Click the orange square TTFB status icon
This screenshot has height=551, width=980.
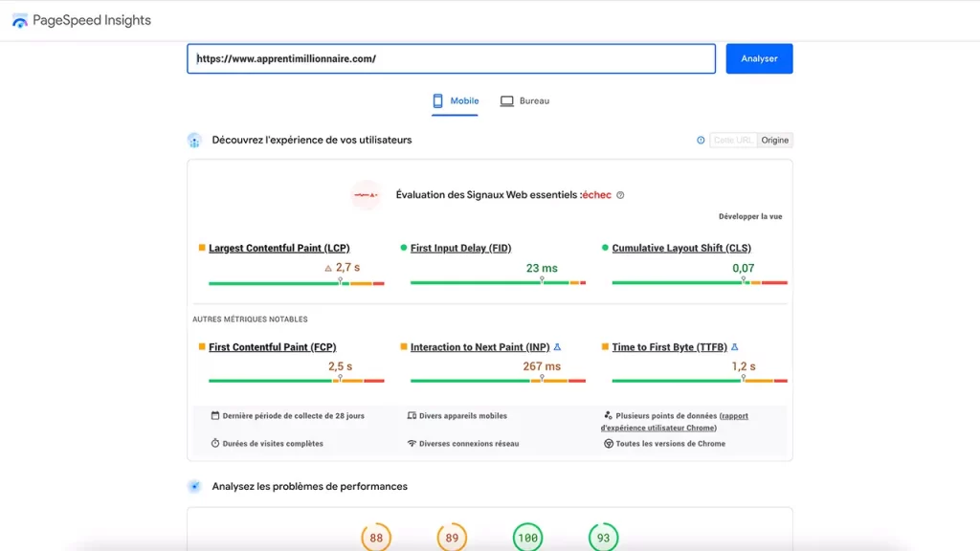(x=605, y=346)
